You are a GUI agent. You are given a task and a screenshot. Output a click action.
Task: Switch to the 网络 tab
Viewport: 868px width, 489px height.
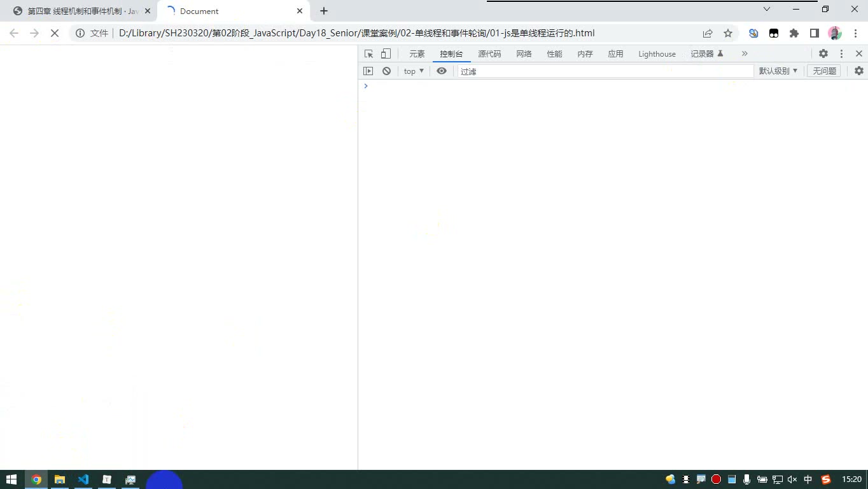524,54
